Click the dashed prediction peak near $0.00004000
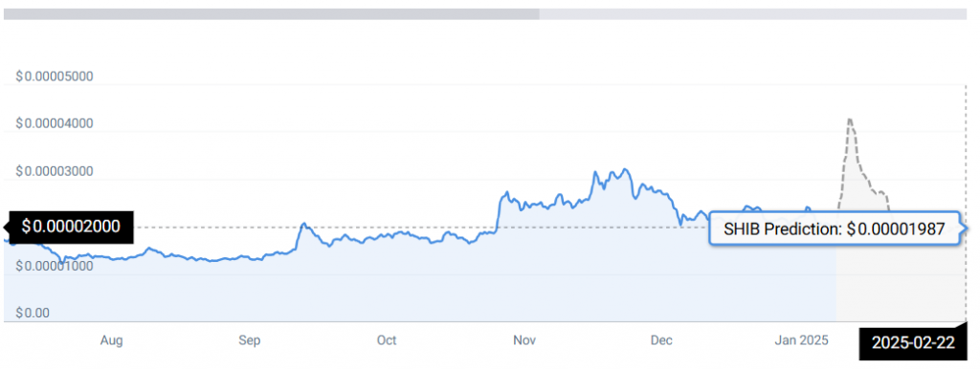980x369 pixels. coord(850,119)
